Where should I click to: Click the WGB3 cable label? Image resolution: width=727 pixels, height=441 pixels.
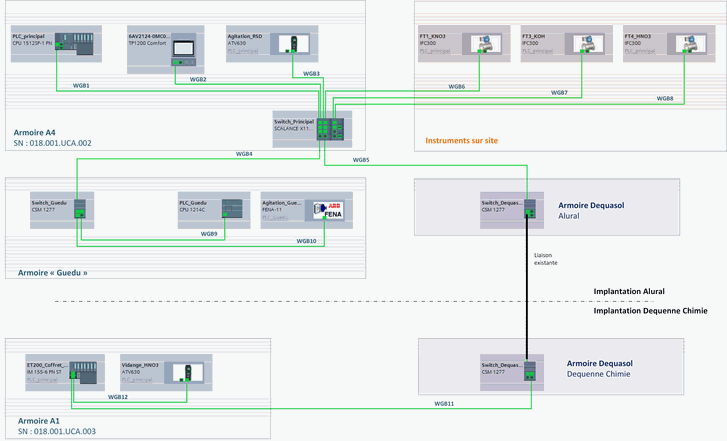311,74
